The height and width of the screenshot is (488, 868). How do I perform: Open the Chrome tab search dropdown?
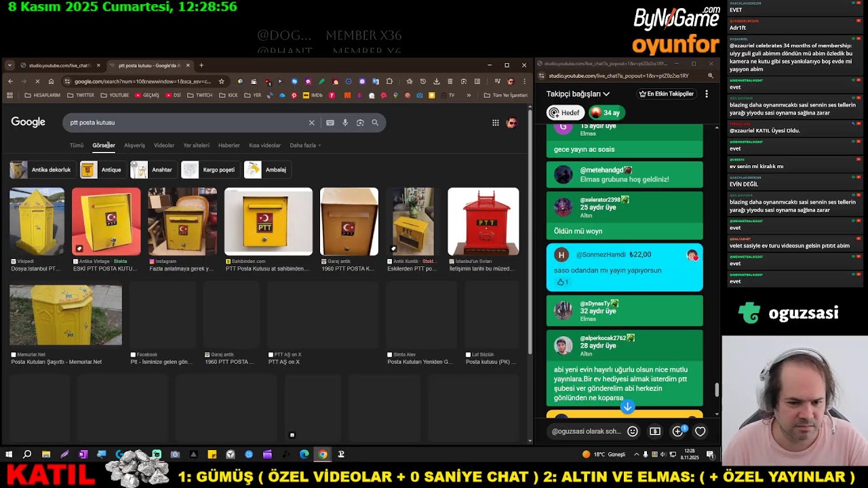(9, 65)
